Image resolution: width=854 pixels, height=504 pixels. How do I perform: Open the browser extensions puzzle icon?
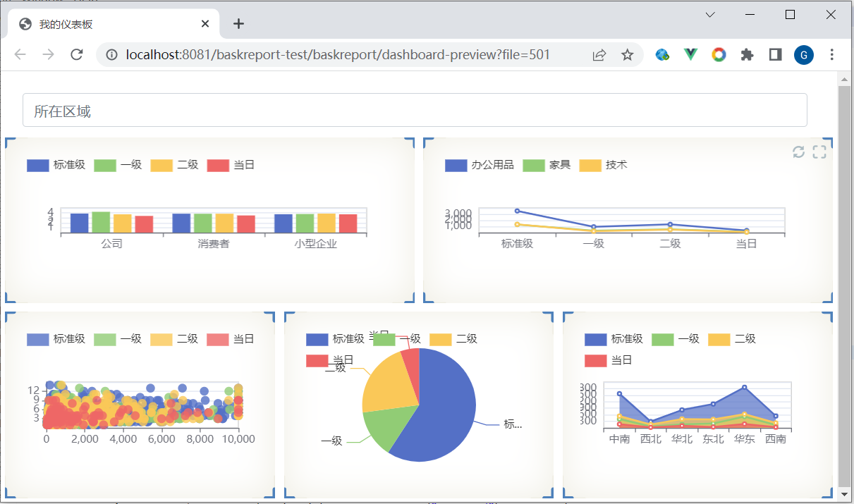(x=747, y=55)
